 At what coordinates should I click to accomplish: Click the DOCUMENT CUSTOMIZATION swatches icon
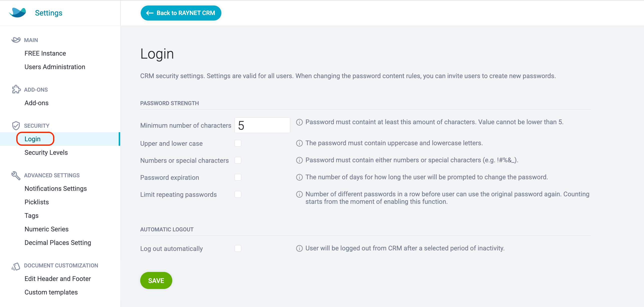click(16, 266)
